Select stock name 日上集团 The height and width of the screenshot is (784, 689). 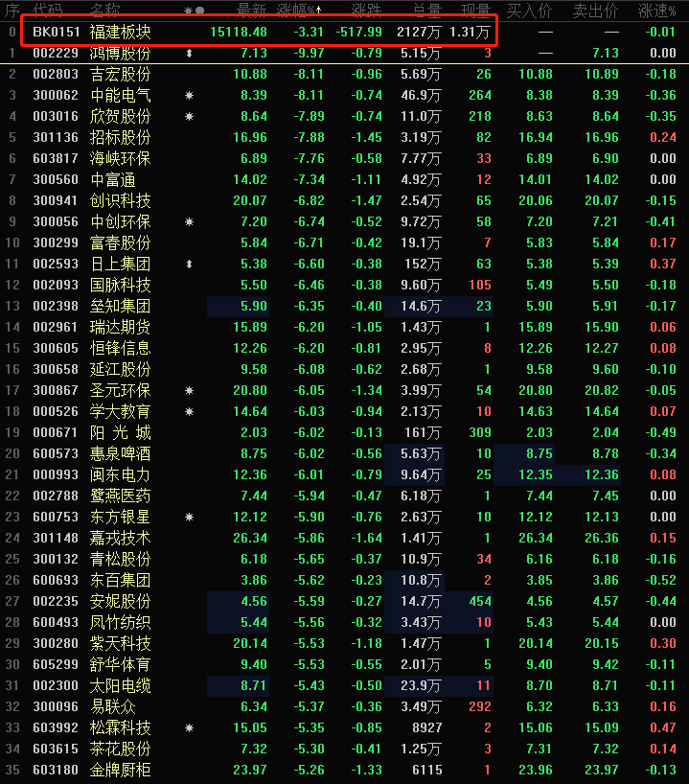(120, 264)
